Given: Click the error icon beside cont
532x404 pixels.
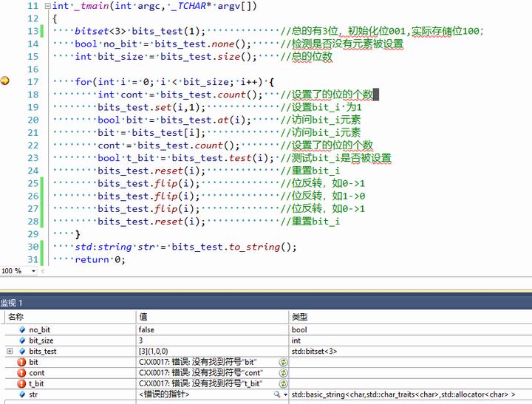Looking at the screenshot, I should 21,373.
